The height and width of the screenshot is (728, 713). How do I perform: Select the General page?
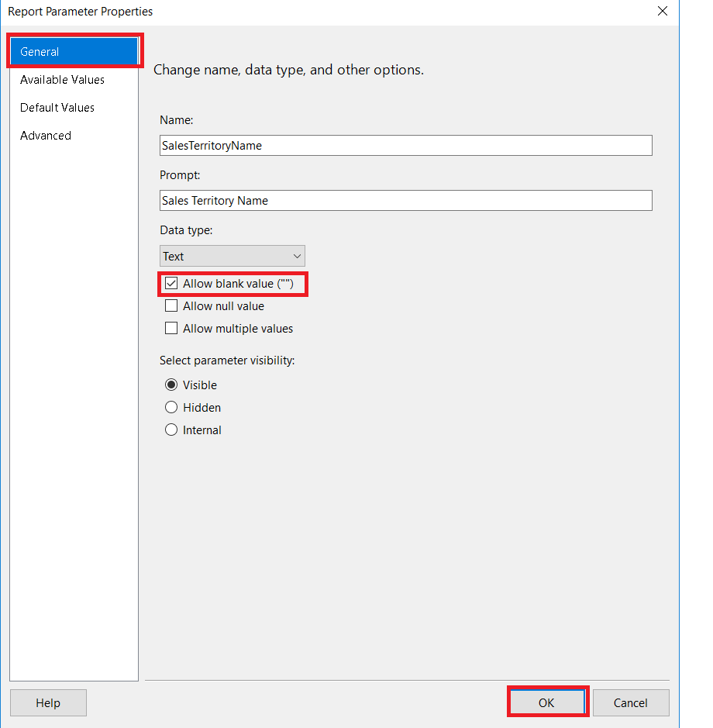(74, 52)
